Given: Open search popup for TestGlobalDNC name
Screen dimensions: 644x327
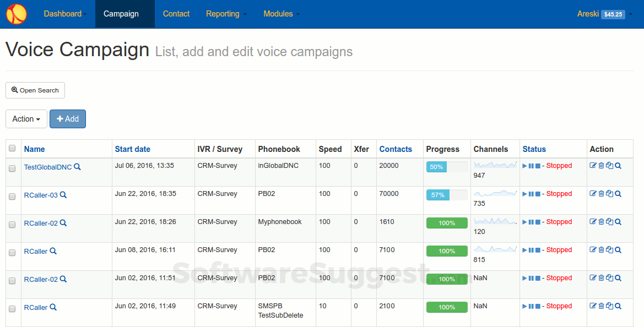Looking at the screenshot, I should (x=77, y=166).
